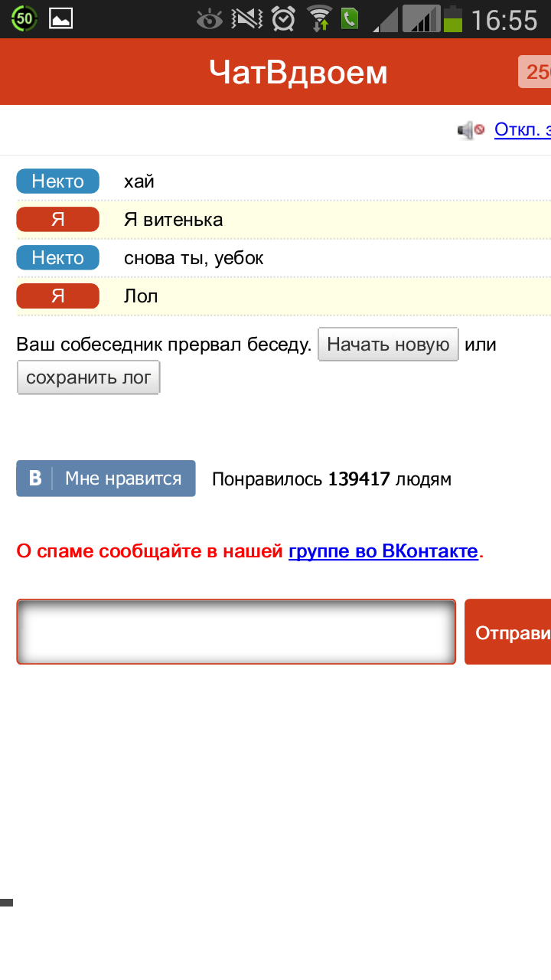The width and height of the screenshot is (551, 980).
Task: Tap the eye icon in status bar
Action: (209, 18)
